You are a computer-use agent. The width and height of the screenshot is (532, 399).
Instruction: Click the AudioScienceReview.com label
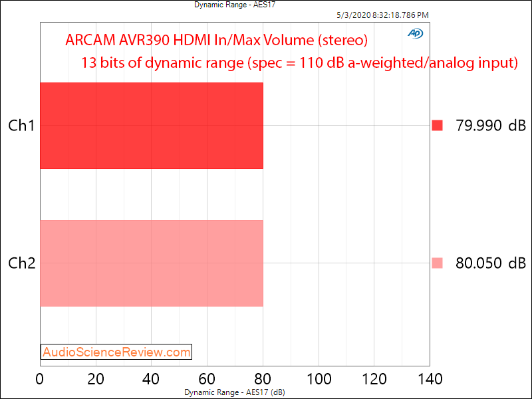[116, 352]
